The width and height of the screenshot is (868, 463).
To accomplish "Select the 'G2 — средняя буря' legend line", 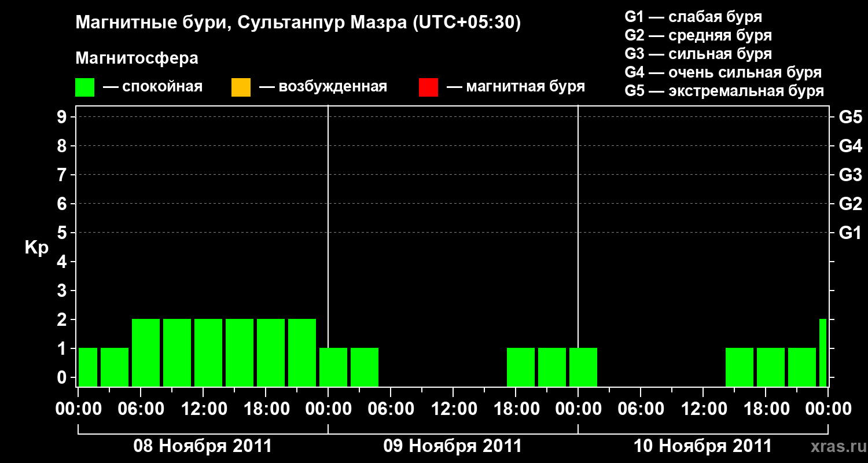I will [x=698, y=35].
